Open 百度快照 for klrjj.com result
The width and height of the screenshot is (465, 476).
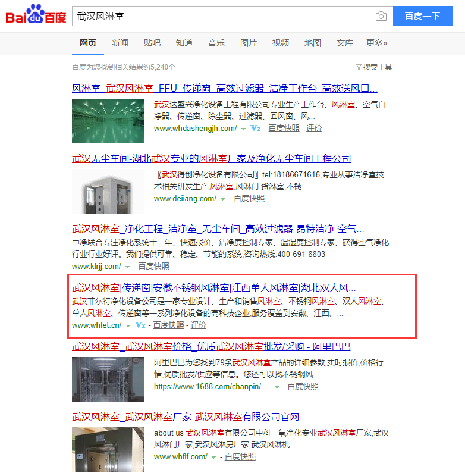[154, 267]
